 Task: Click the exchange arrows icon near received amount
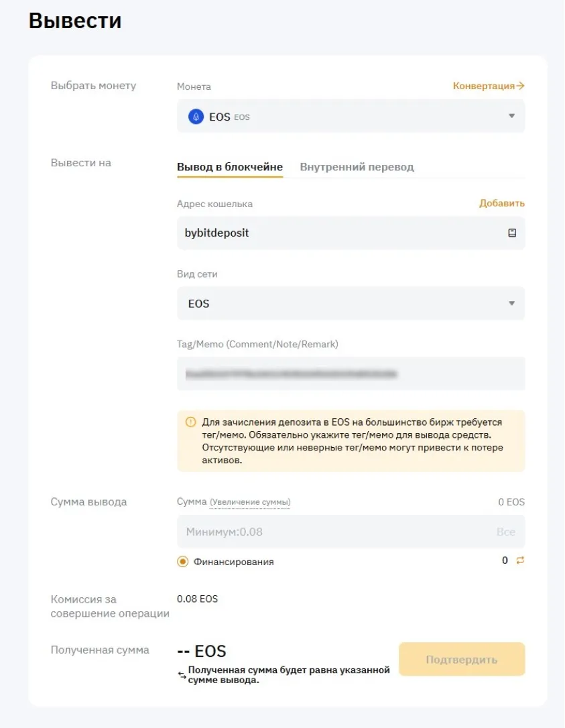coord(182,676)
